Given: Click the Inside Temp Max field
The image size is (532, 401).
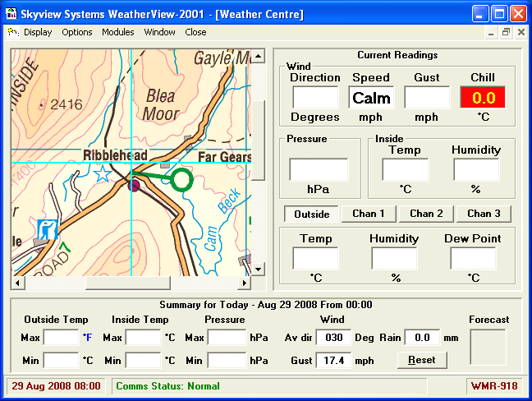Looking at the screenshot, I should coord(143,338).
